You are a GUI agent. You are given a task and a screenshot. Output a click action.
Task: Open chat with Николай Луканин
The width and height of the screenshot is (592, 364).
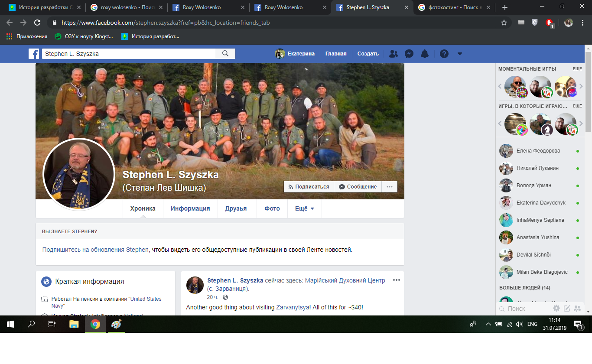(539, 168)
